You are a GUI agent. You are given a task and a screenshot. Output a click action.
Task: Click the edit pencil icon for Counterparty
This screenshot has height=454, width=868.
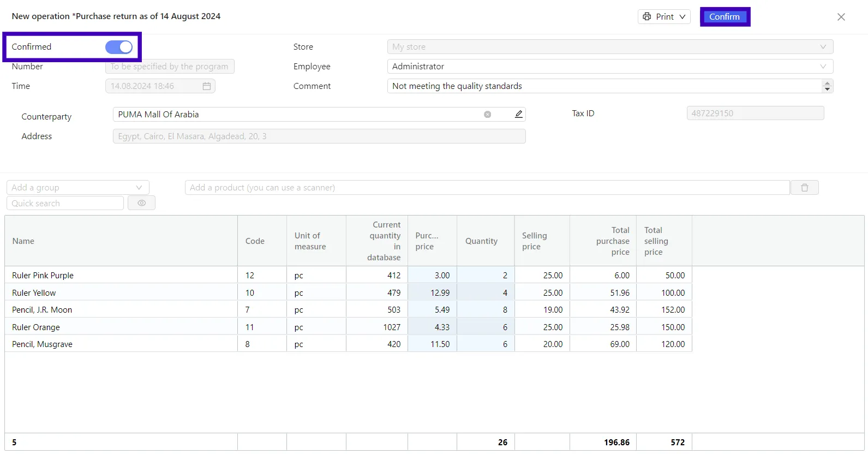[x=518, y=114]
